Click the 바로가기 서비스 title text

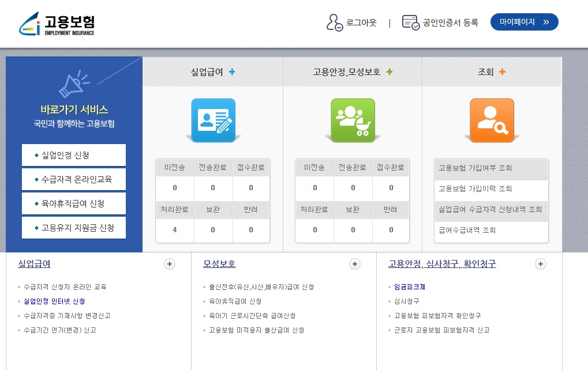pos(74,110)
